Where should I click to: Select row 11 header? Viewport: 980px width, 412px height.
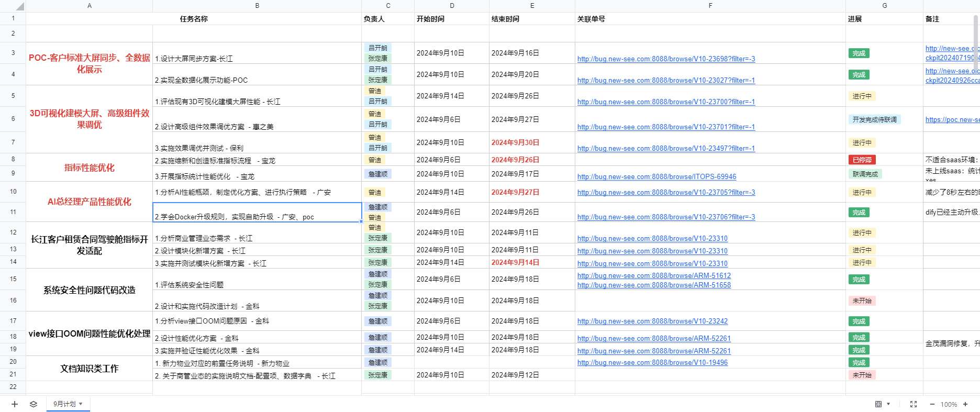13,212
